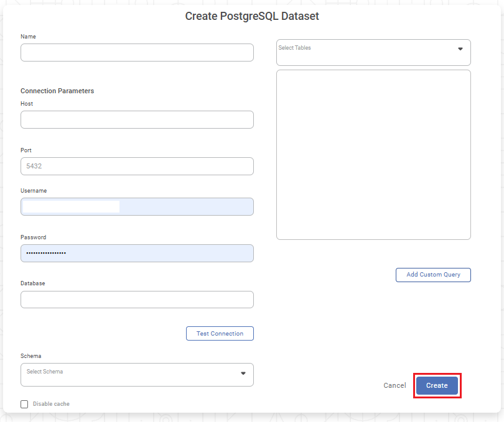
Task: Click the Schema field label
Action: 31,356
